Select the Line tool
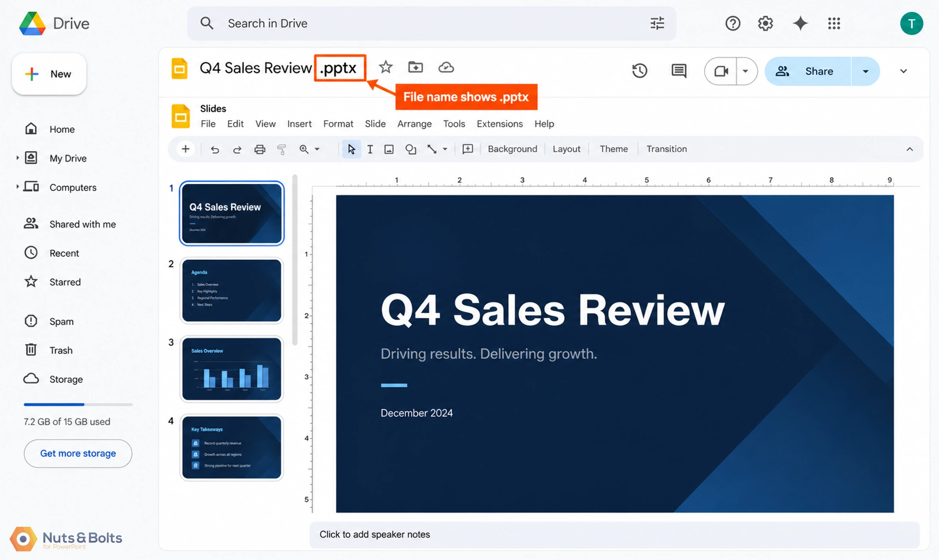Image resolution: width=939 pixels, height=560 pixels. [x=432, y=149]
